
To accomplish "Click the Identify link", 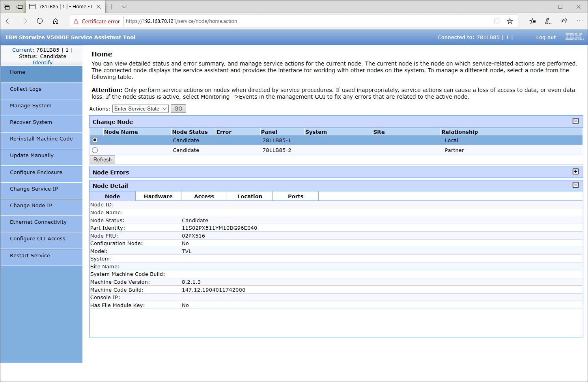I will [42, 62].
